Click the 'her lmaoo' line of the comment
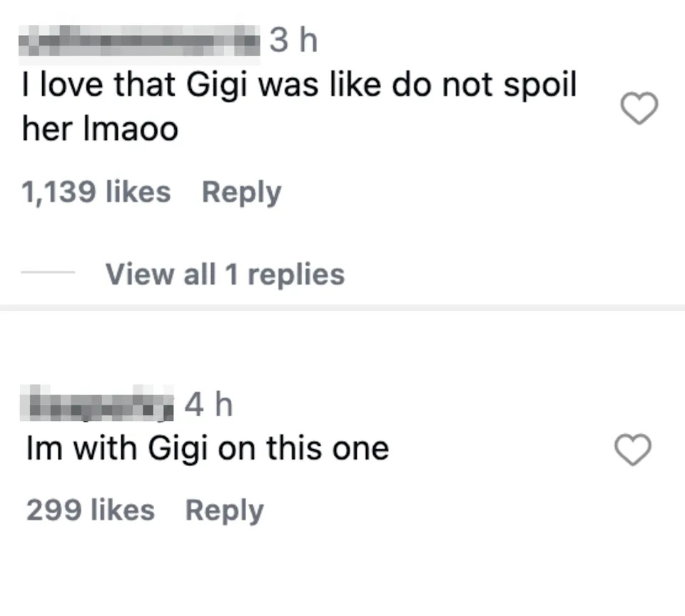 (x=100, y=128)
